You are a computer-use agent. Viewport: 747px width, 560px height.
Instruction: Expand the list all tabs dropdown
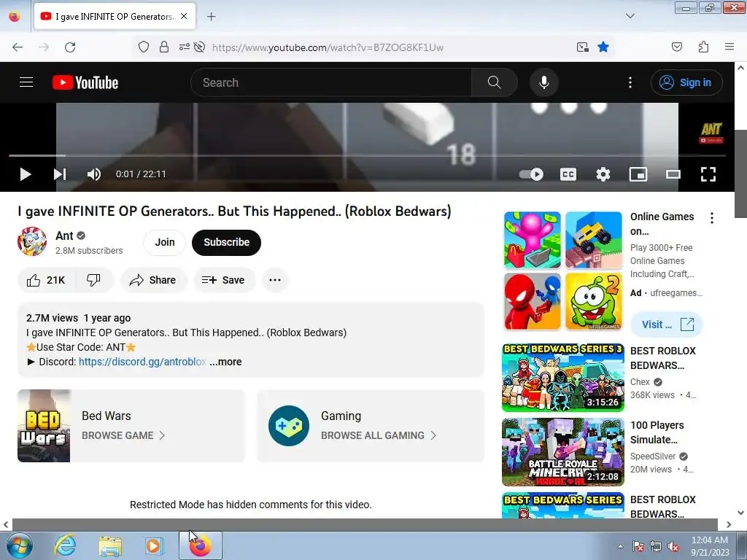[630, 16]
